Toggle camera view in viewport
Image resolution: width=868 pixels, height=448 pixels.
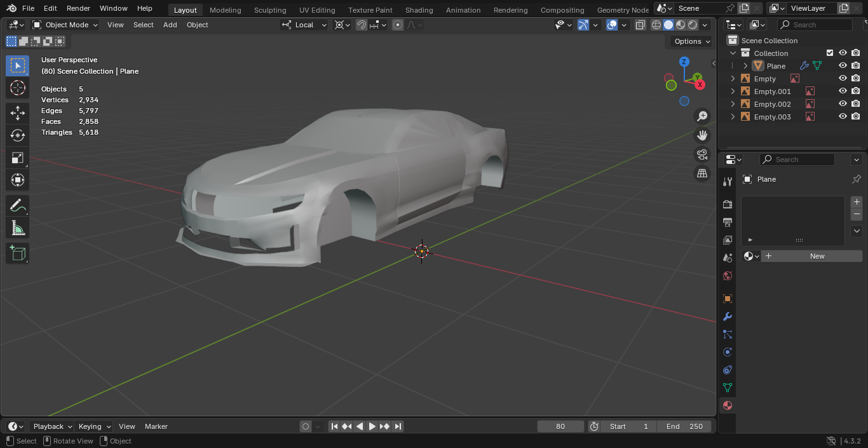[702, 154]
